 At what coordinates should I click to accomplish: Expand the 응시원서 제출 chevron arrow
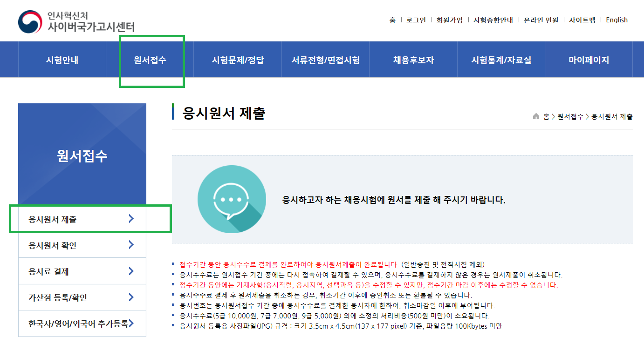(131, 219)
